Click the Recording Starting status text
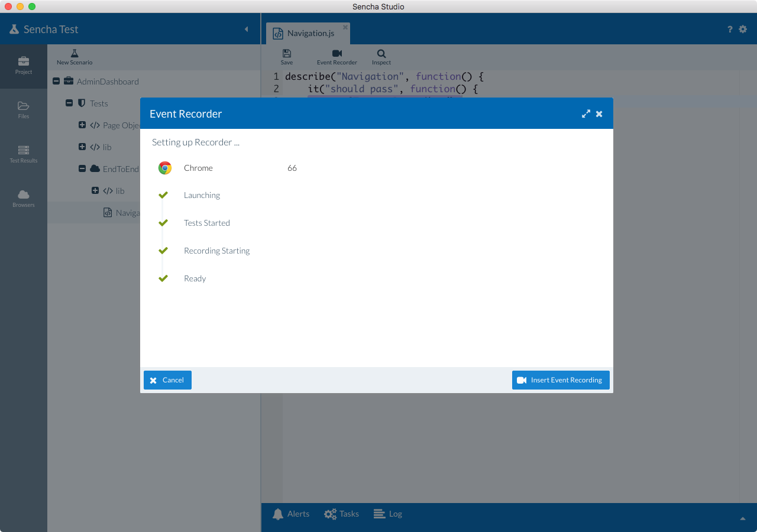This screenshot has width=757, height=532. click(217, 251)
